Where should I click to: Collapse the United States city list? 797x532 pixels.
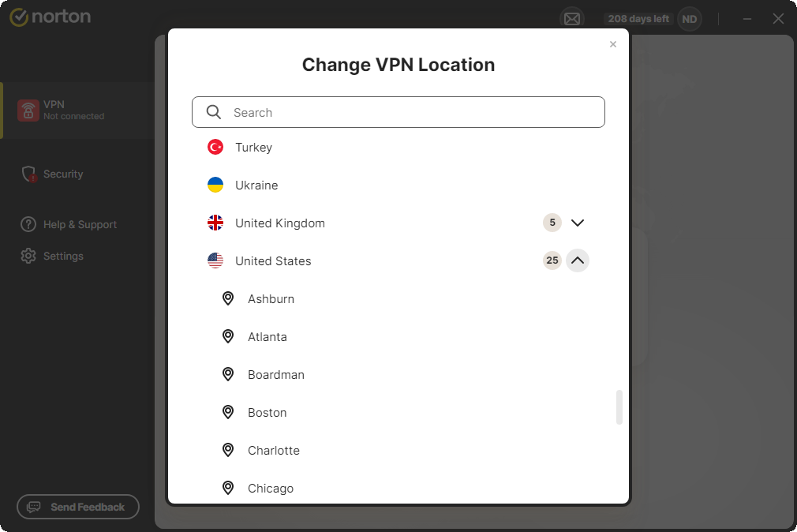(578, 261)
